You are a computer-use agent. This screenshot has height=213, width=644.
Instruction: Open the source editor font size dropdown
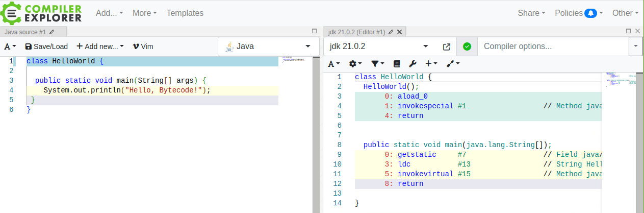pyautogui.click(x=10, y=46)
